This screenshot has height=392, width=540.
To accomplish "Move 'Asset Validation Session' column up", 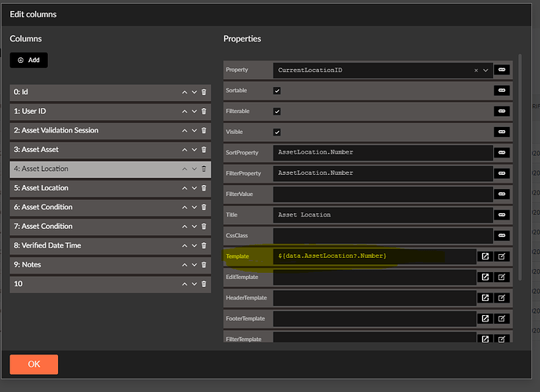I will (185, 131).
